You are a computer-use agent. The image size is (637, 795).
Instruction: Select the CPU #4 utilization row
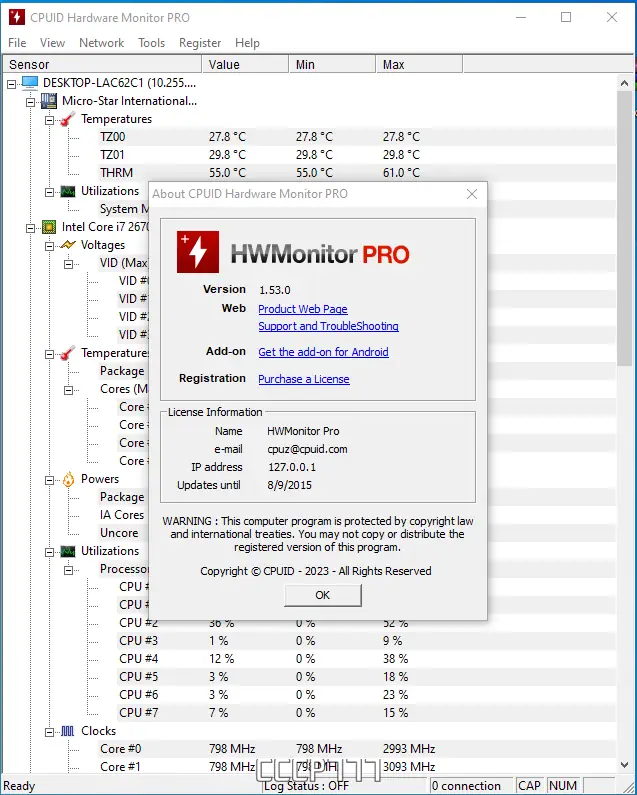(x=366, y=659)
